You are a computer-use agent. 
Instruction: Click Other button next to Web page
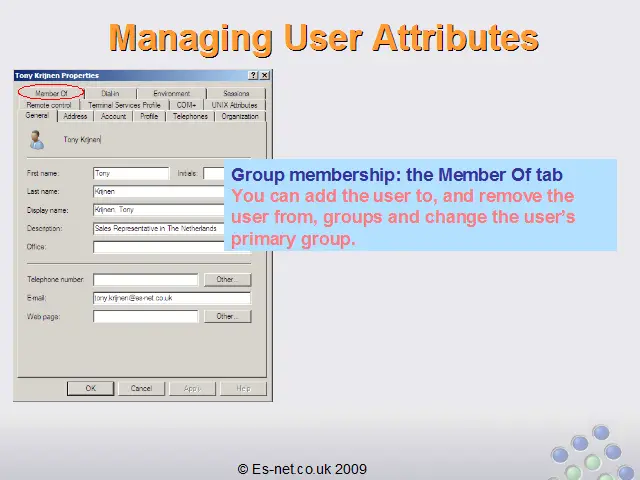[226, 316]
